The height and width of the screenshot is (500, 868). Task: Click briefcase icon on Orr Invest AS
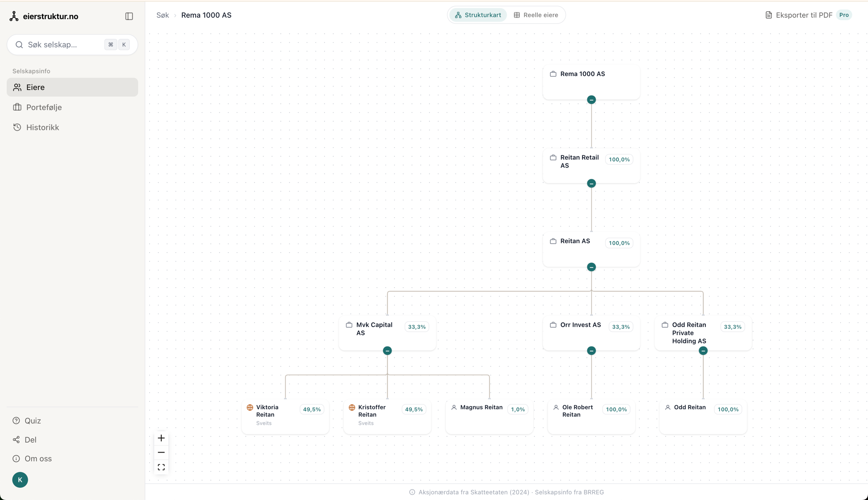pyautogui.click(x=553, y=325)
